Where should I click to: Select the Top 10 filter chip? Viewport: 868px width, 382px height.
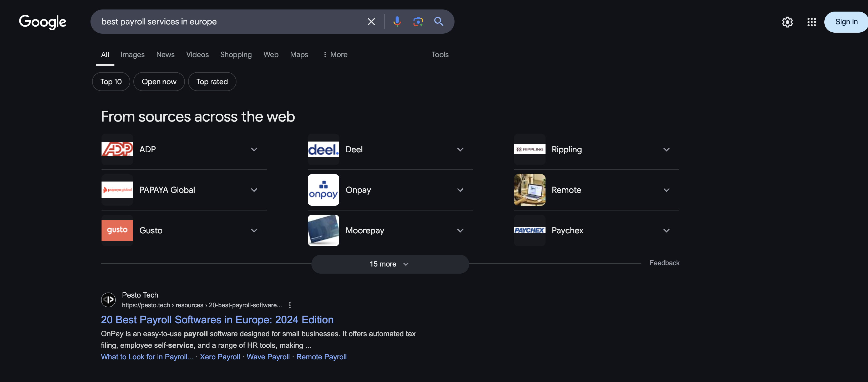(x=111, y=82)
